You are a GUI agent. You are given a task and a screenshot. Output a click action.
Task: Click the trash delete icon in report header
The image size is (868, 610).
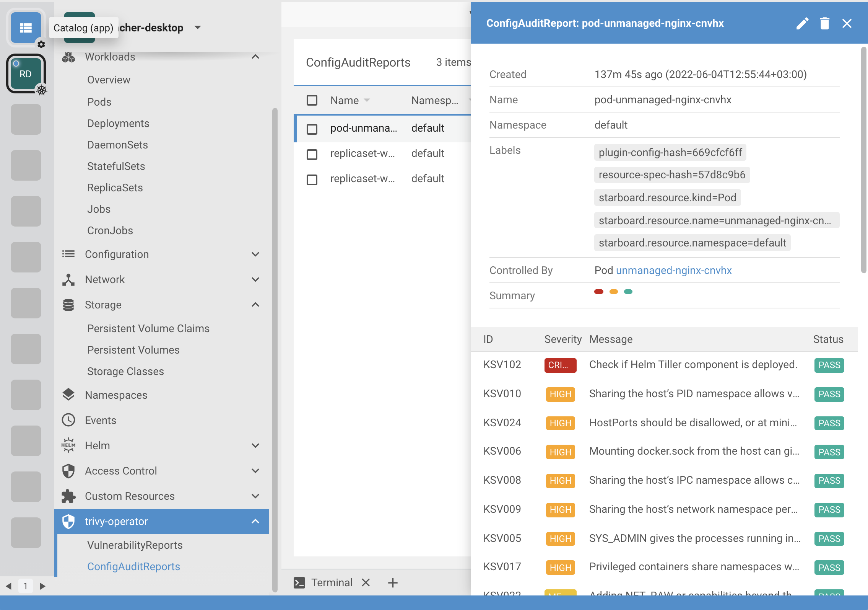(x=825, y=23)
